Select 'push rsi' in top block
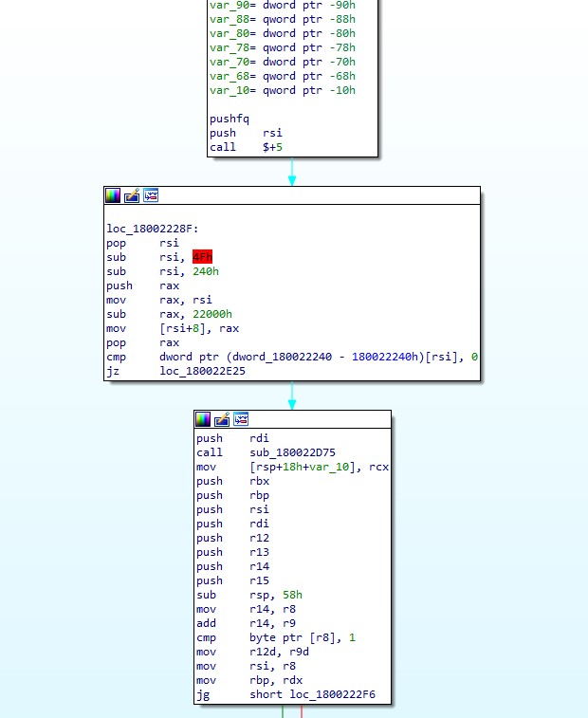Viewport: 588px width, 718px height. pos(246,133)
